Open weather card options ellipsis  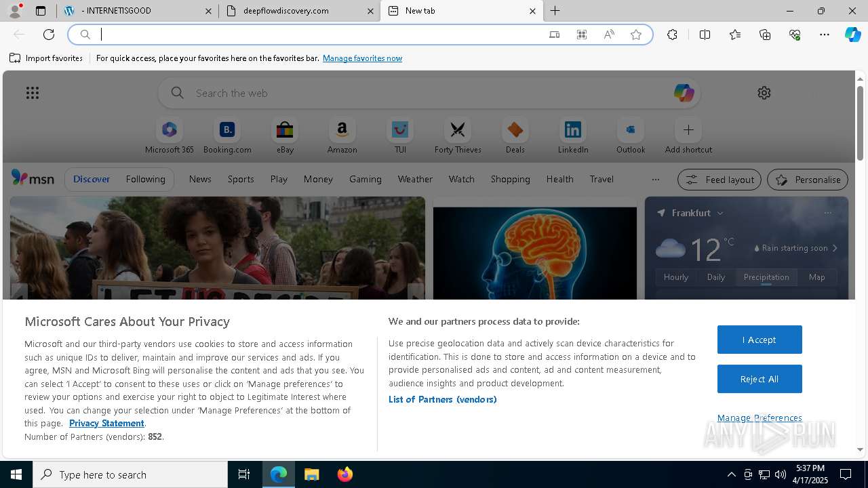[x=827, y=213]
